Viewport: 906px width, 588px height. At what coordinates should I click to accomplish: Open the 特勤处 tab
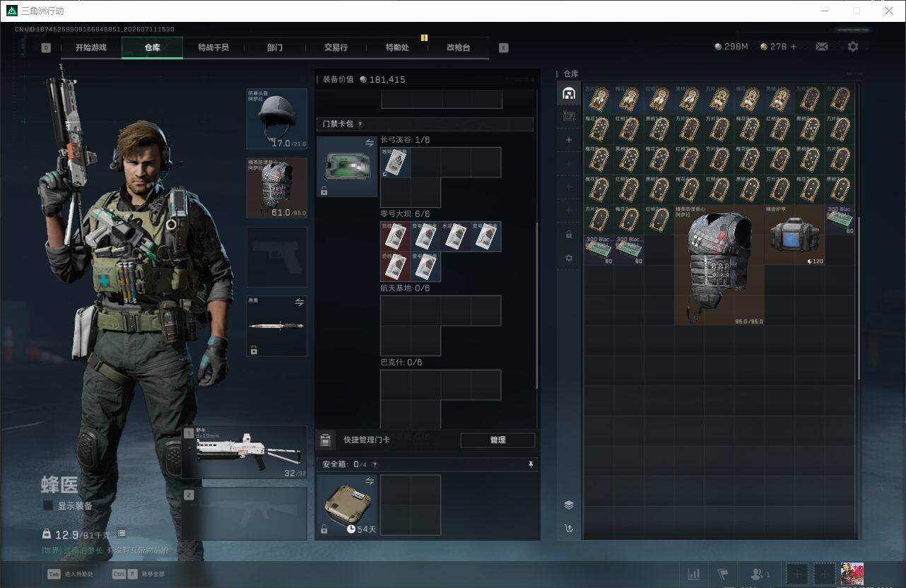point(397,47)
